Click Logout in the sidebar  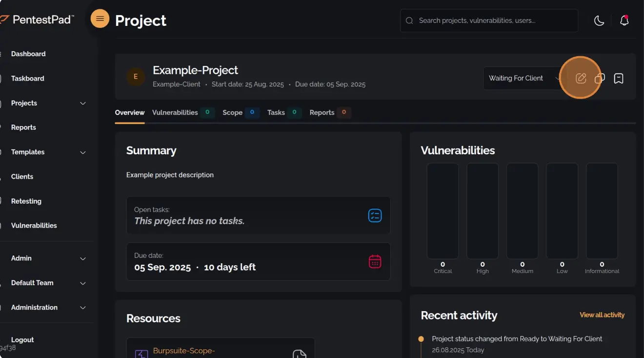coord(22,339)
